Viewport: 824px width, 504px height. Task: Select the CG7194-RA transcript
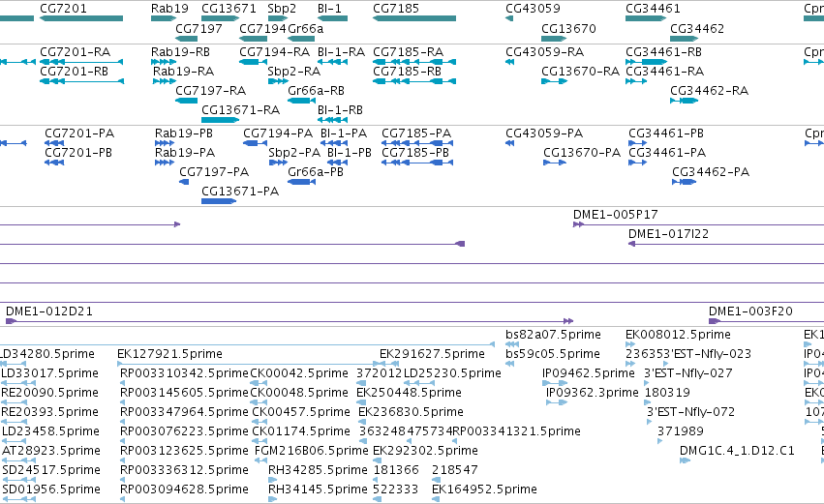point(253,62)
